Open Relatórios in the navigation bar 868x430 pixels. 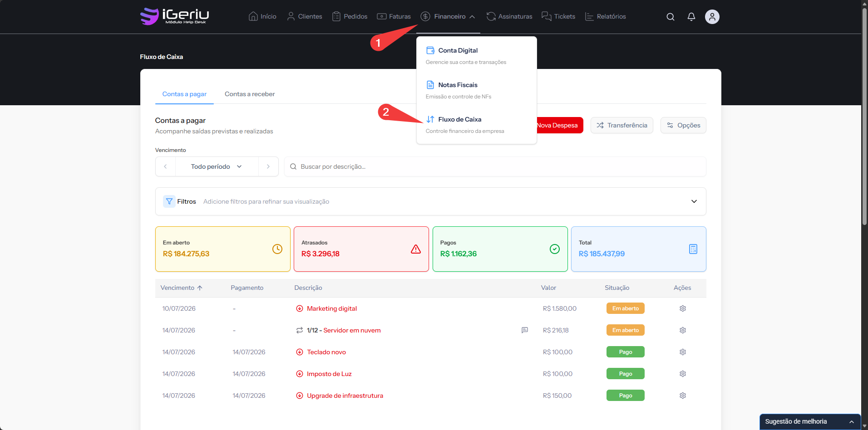click(606, 16)
